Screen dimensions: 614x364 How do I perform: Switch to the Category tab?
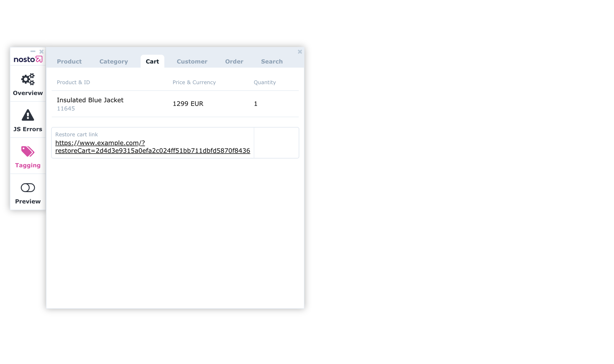point(114,62)
